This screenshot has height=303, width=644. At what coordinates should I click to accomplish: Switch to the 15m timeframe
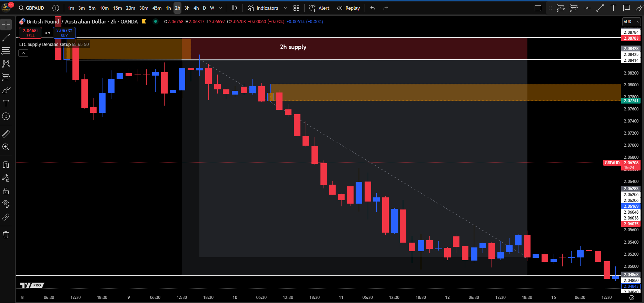117,8
